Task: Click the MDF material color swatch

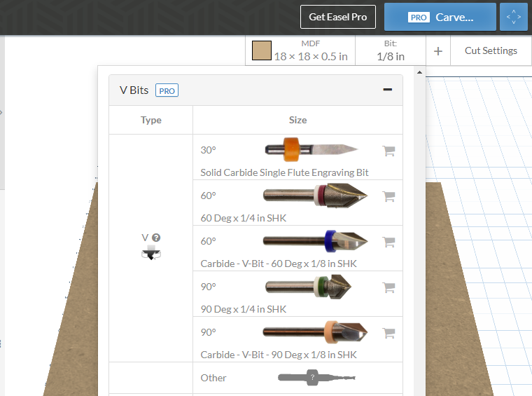Action: point(261,51)
